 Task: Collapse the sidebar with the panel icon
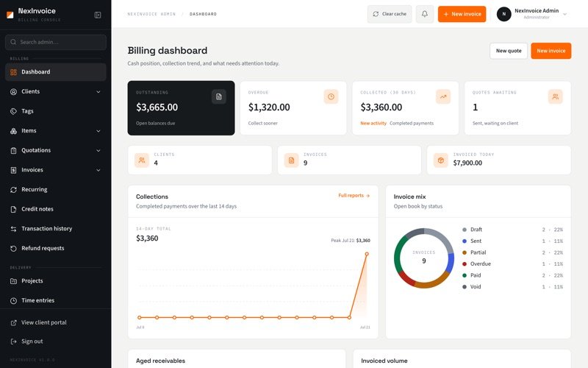click(x=98, y=15)
